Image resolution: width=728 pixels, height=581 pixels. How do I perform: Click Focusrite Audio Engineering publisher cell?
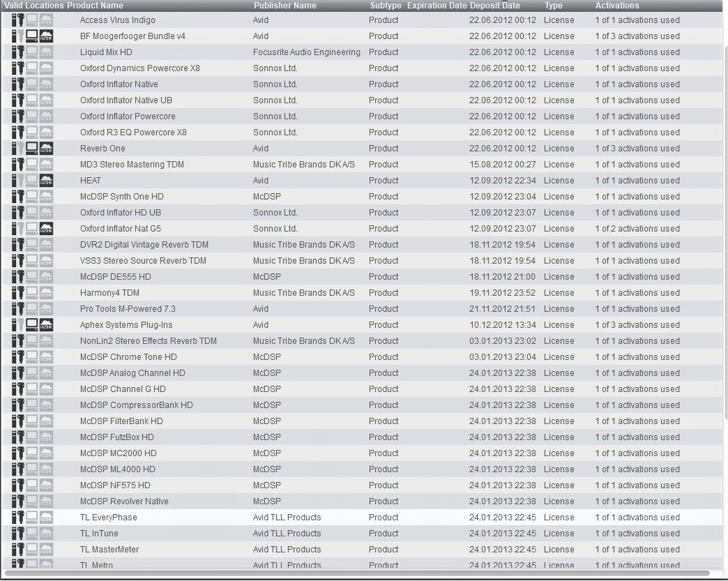coord(306,52)
